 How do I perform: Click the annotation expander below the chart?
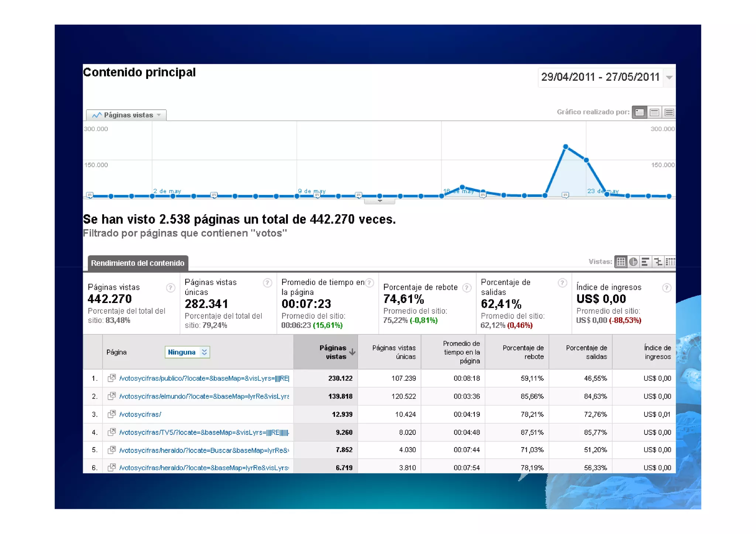tap(379, 201)
